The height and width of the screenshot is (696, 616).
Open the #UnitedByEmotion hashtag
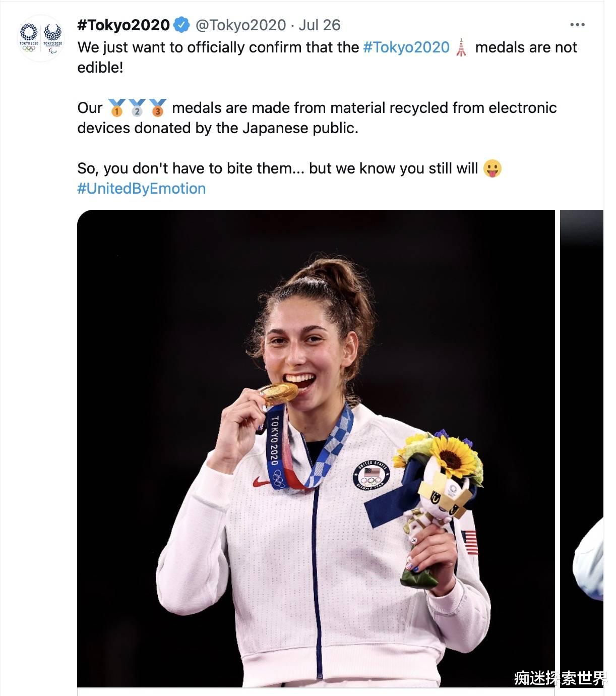click(141, 189)
